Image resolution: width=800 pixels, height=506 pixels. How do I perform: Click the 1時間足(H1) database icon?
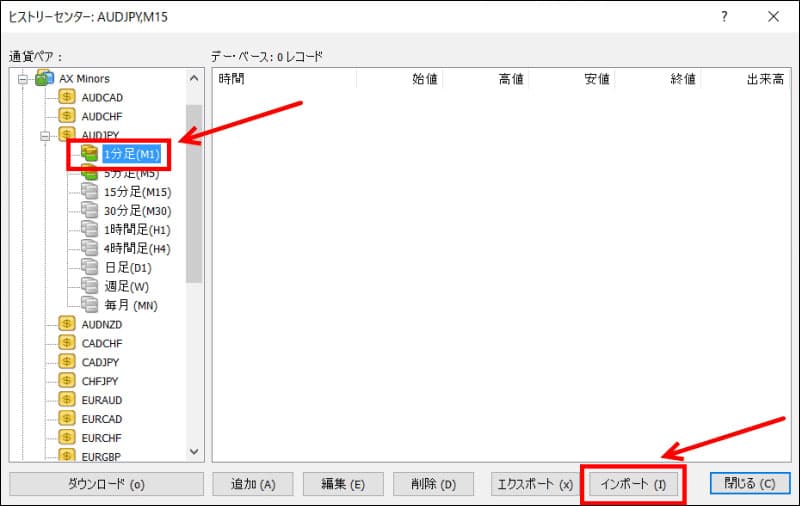point(89,229)
